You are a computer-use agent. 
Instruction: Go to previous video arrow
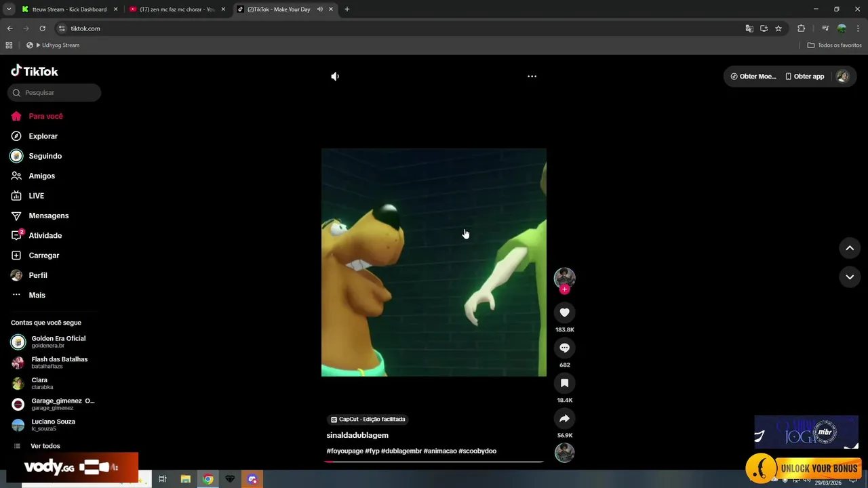(850, 248)
